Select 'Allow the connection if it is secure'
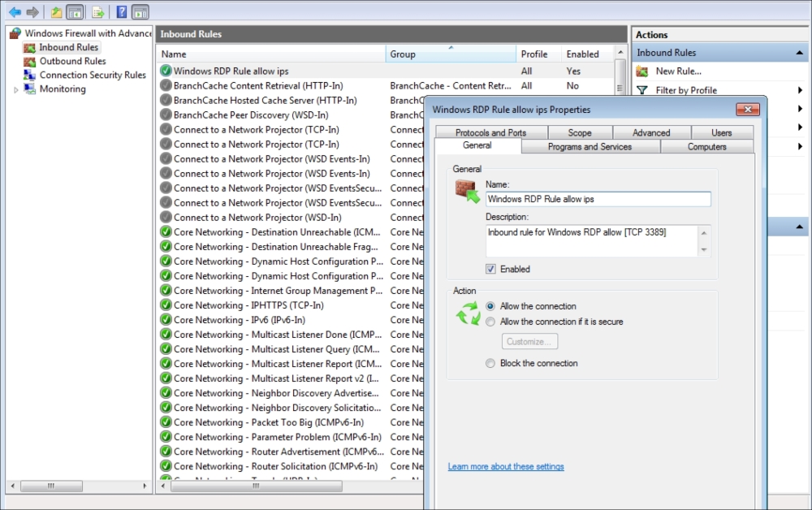This screenshot has height=510, width=812. coord(490,322)
